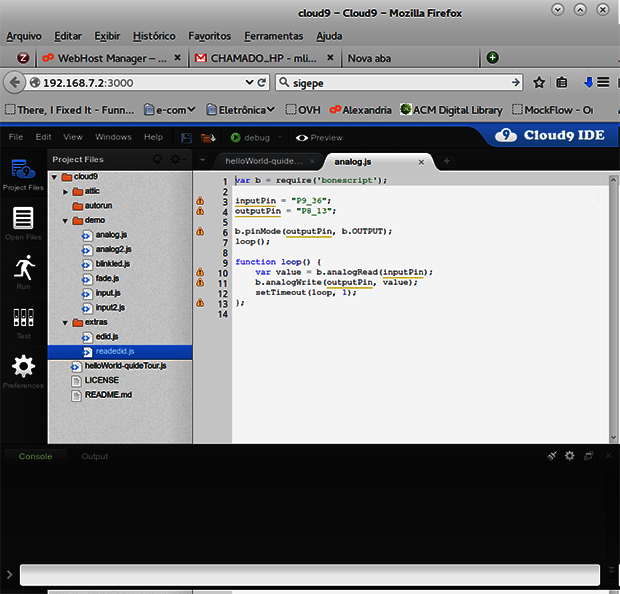Open the Cloud9 File menu
The width and height of the screenshot is (620, 594).
pyautogui.click(x=16, y=137)
